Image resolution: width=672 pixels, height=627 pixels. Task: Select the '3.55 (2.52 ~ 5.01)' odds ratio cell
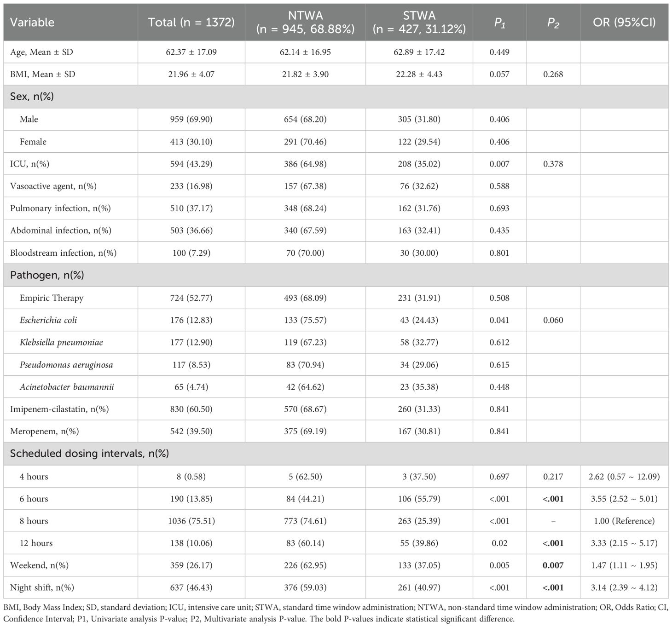pos(624,499)
